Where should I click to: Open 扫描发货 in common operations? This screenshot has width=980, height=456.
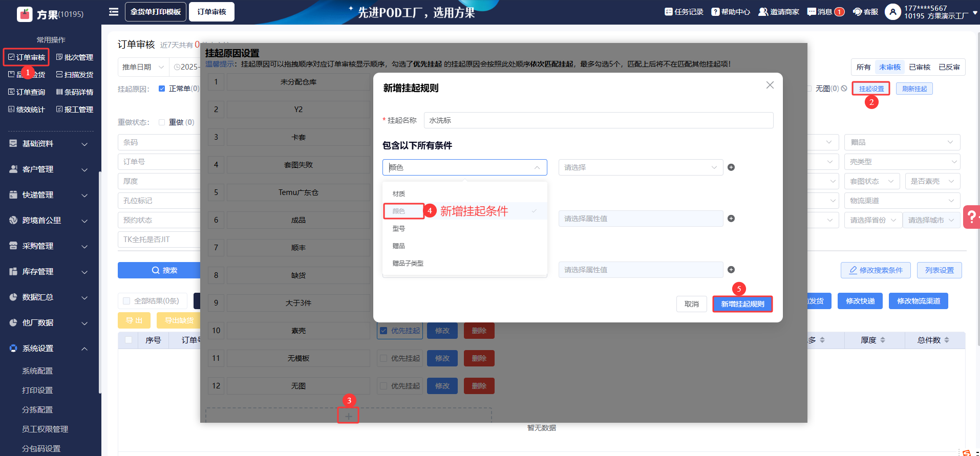point(75,75)
